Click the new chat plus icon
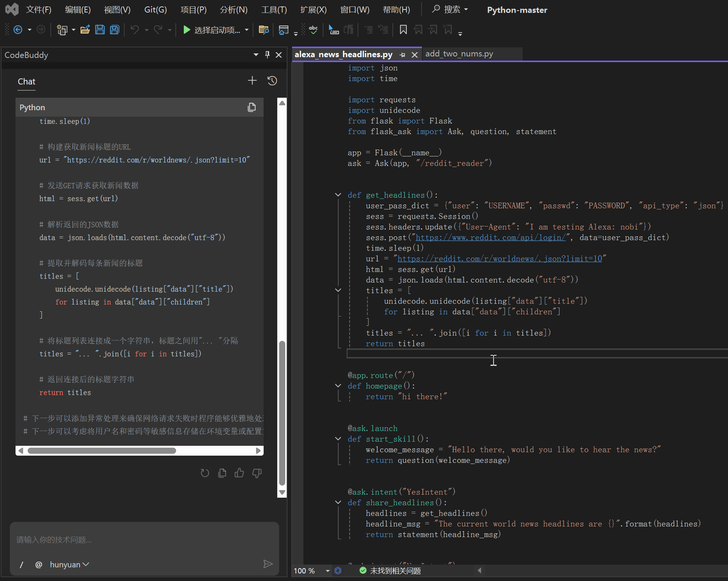This screenshot has width=728, height=581. point(252,81)
